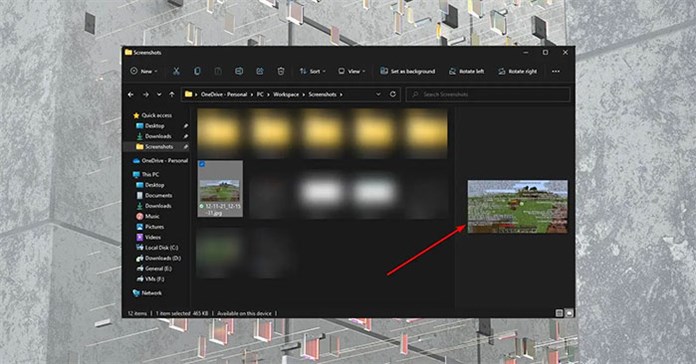
Task: Click the OneDrive cloud icon in sidebar
Action: [136, 161]
